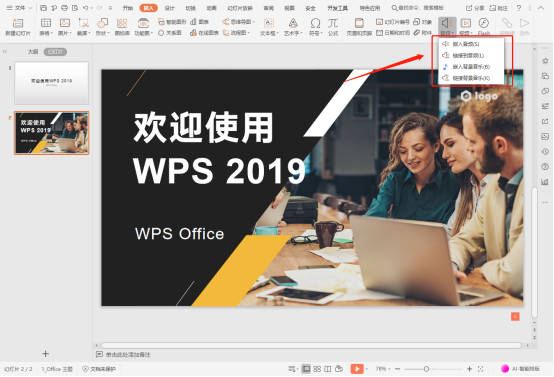The image size is (554, 377).
Task: Select the first slide thumbnail
Action: click(52, 83)
